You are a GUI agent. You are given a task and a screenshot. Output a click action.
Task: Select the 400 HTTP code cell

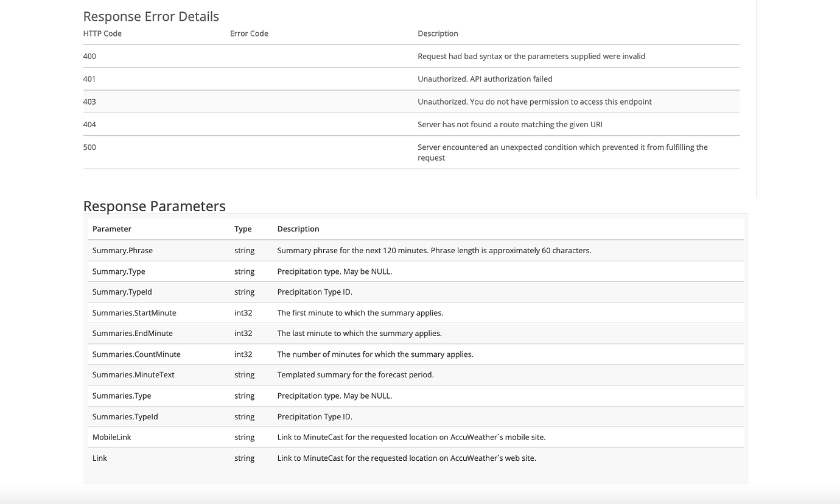click(89, 56)
